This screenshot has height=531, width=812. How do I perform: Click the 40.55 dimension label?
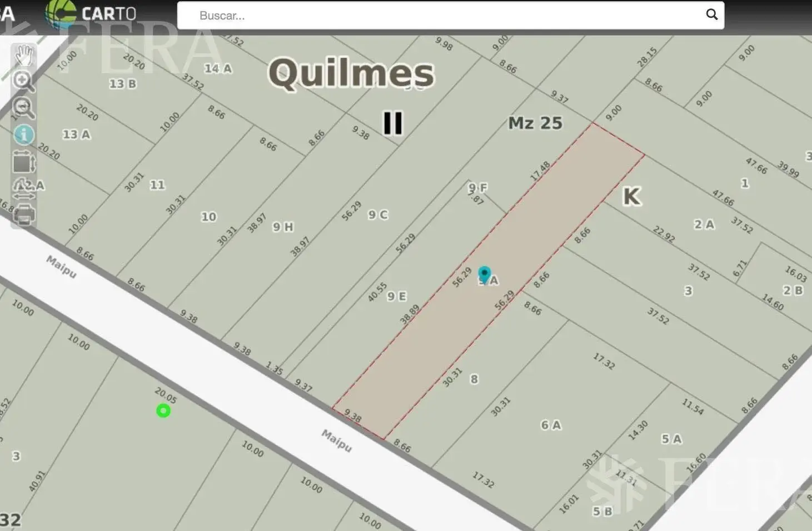pyautogui.click(x=377, y=292)
